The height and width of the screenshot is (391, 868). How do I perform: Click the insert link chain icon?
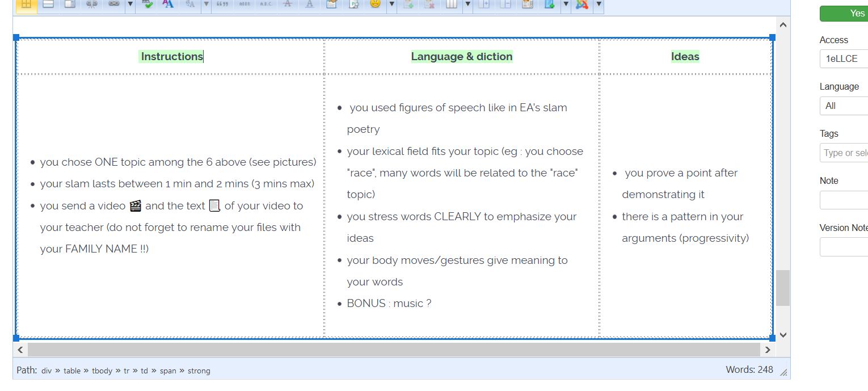[114, 5]
